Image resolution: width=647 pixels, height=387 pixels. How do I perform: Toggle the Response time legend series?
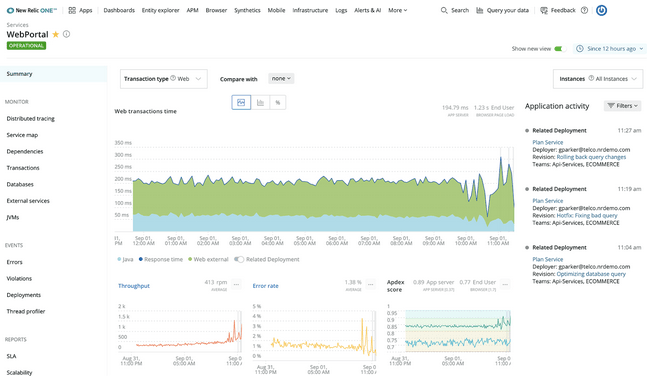click(161, 259)
